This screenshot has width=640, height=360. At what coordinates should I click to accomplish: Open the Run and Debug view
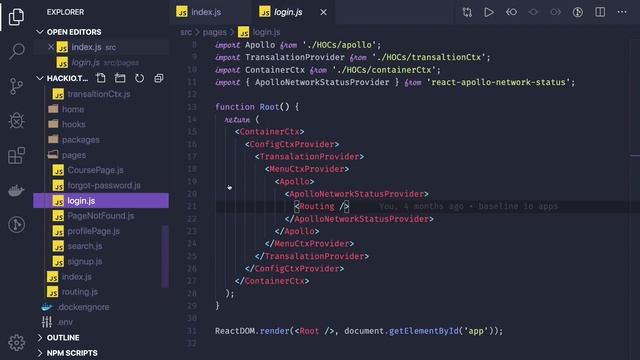(x=16, y=121)
